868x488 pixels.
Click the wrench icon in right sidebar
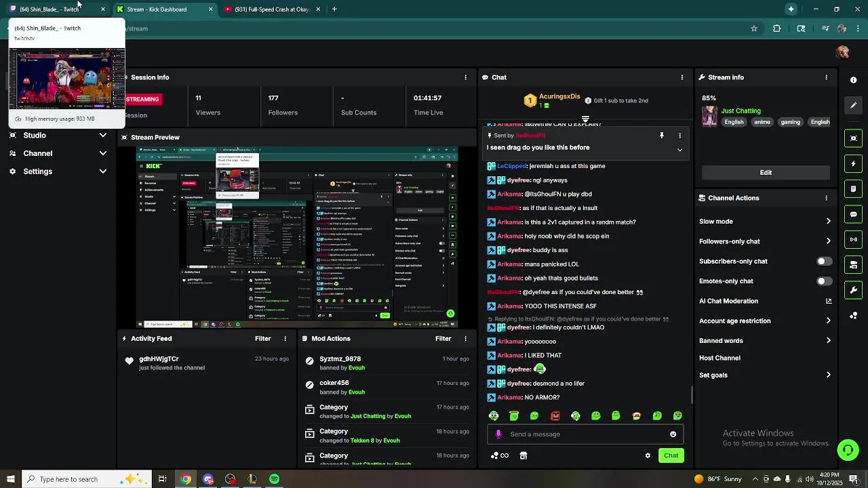pyautogui.click(x=853, y=290)
